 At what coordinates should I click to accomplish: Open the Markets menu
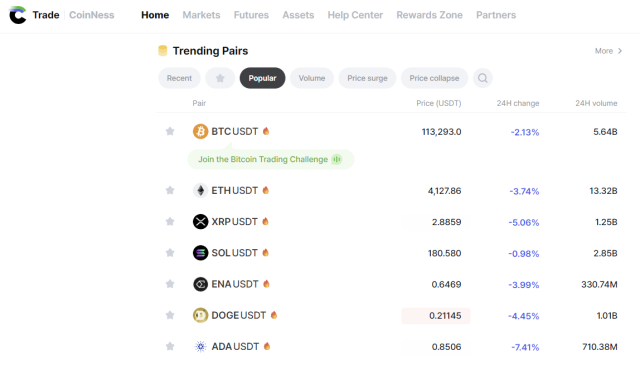(x=201, y=15)
